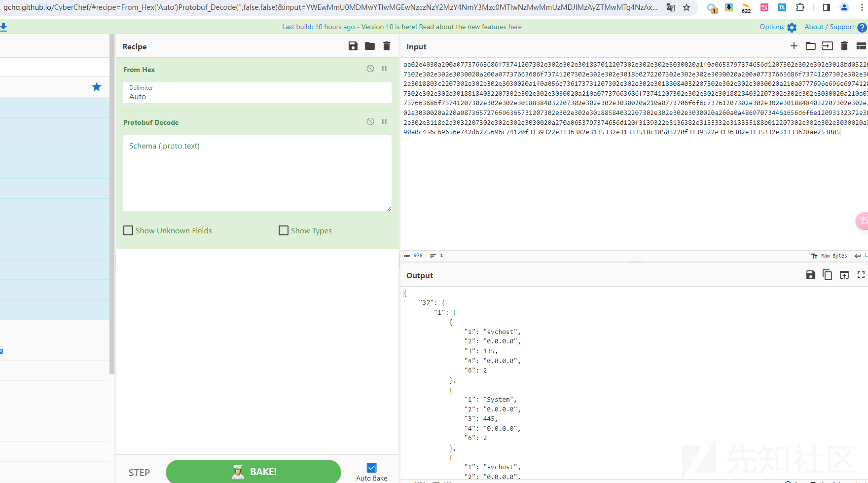Open end-of-line sequence selector in input status

pyautogui.click(x=862, y=256)
